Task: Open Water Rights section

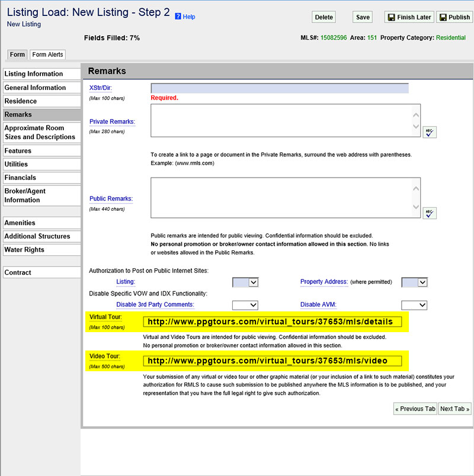Action: coord(42,249)
